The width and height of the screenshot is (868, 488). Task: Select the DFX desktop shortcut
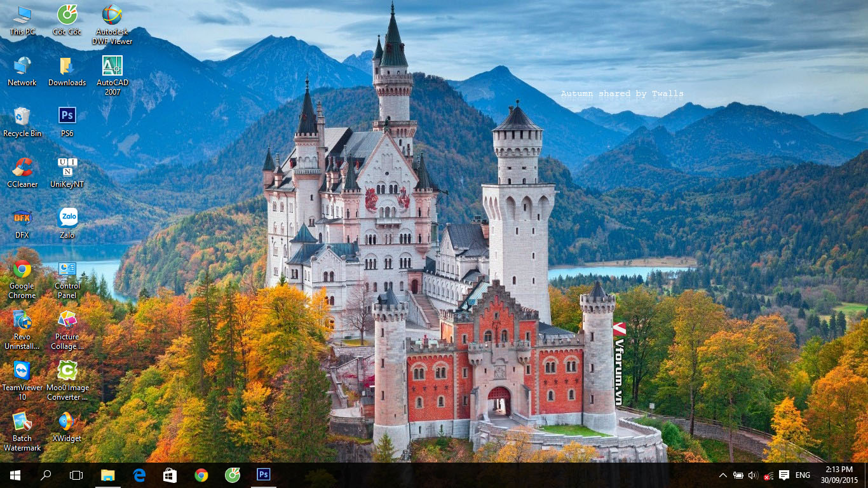point(22,223)
